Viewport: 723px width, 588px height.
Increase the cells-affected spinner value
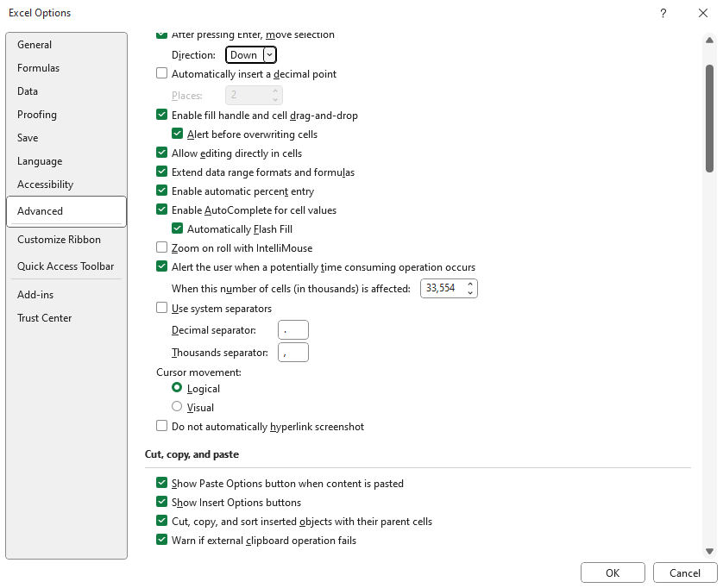[470, 285]
